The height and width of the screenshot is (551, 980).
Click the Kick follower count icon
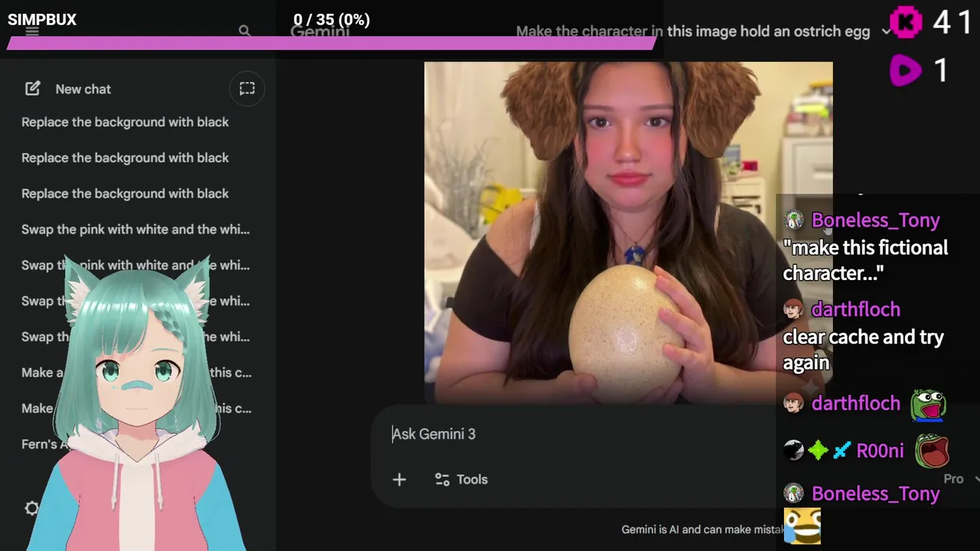[905, 22]
